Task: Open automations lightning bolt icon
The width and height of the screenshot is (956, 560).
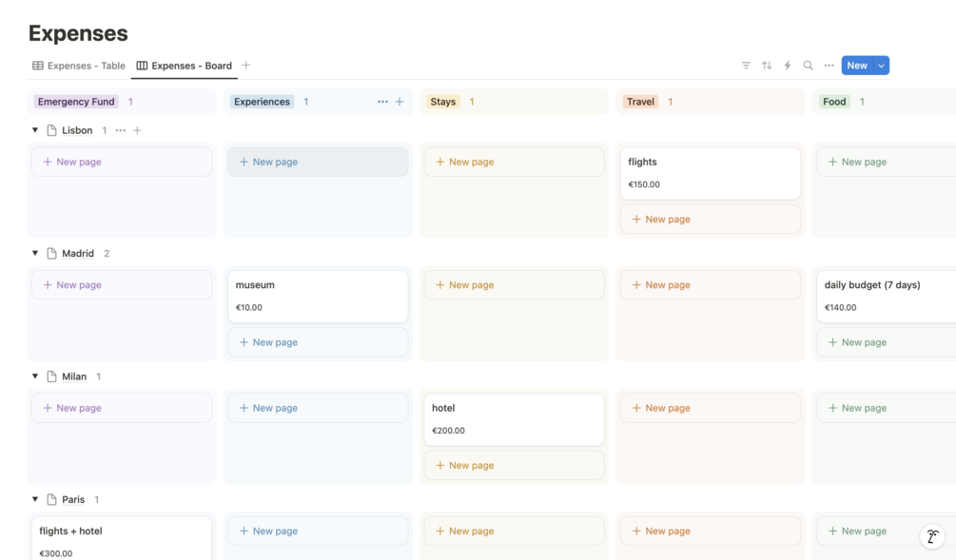Action: [787, 66]
